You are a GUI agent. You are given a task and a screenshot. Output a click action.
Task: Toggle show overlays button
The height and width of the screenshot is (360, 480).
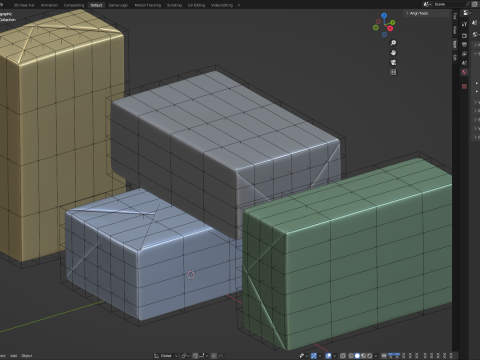click(328, 356)
